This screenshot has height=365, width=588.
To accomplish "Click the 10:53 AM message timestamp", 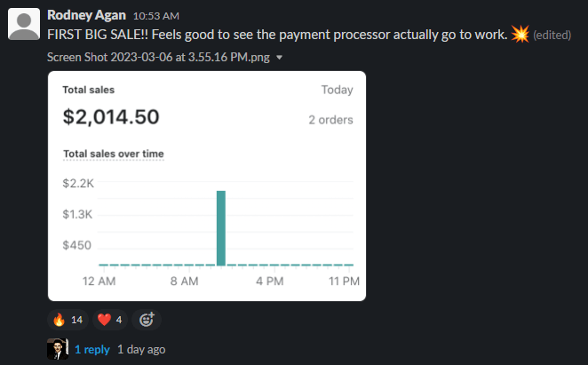I will pos(156,16).
